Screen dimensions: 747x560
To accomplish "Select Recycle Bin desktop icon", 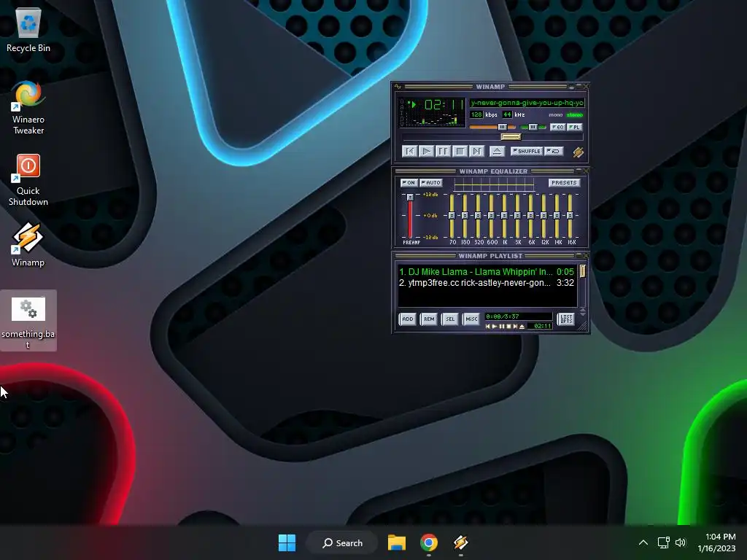I will pyautogui.click(x=28, y=31).
